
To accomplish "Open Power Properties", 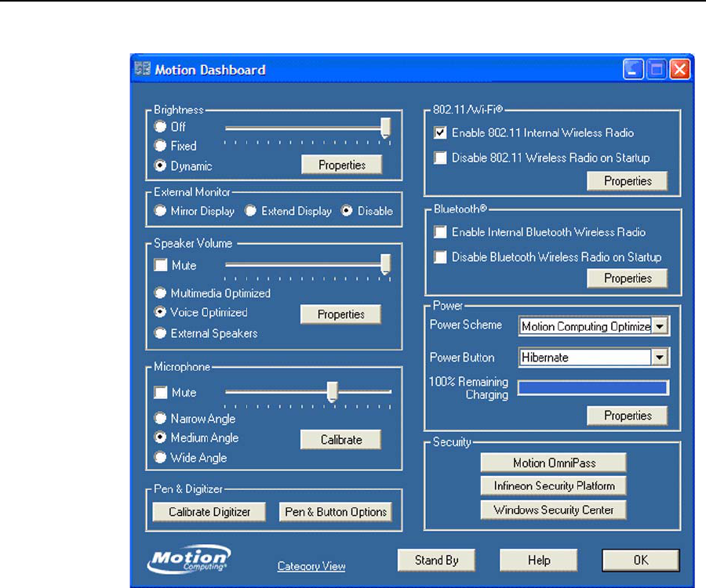I will point(628,416).
